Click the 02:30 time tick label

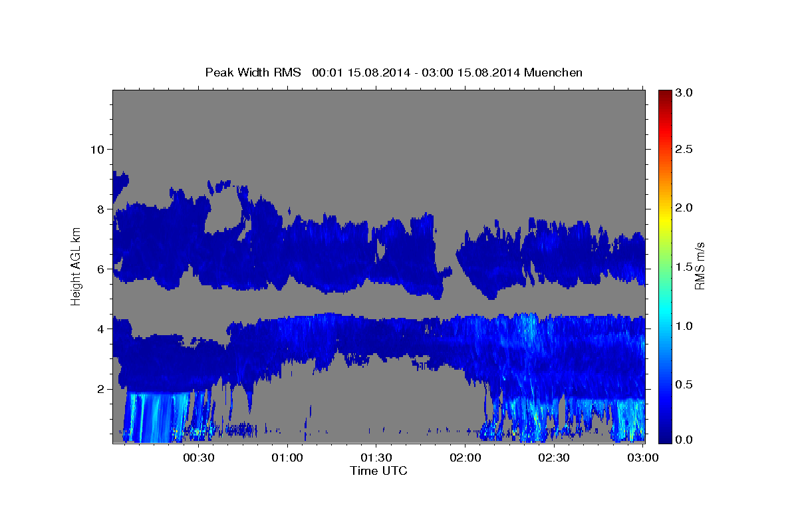554,458
